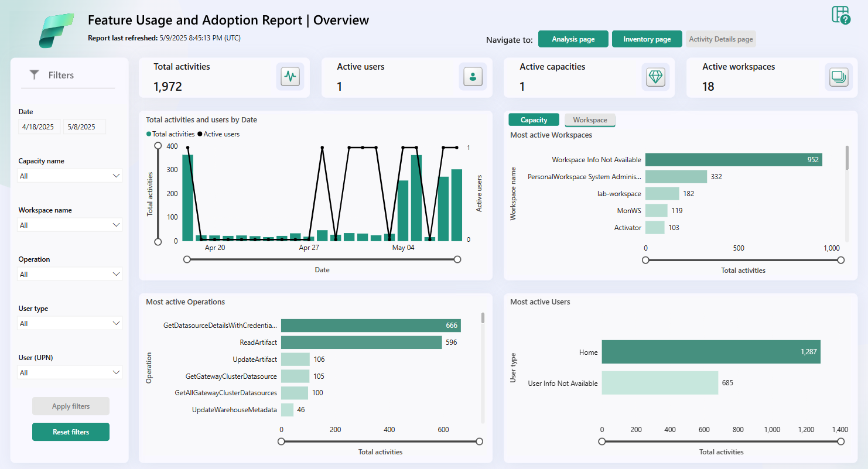This screenshot has height=469, width=868.
Task: Open the Inventory page
Action: pos(647,39)
